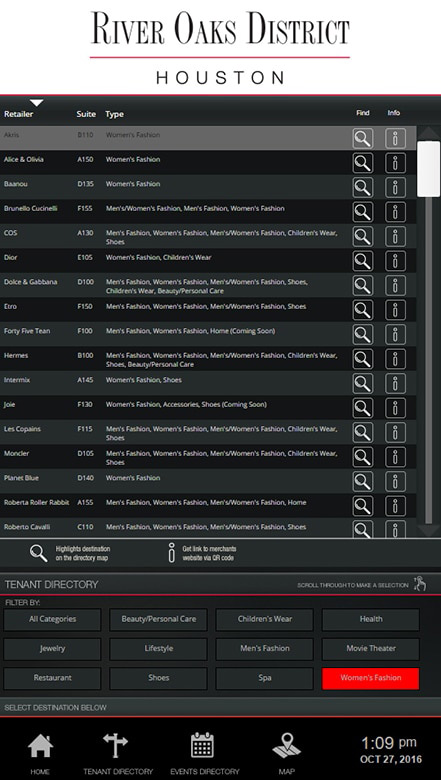View info for Brunello Cucinelli
Image resolution: width=441 pixels, height=780 pixels.
point(395,212)
